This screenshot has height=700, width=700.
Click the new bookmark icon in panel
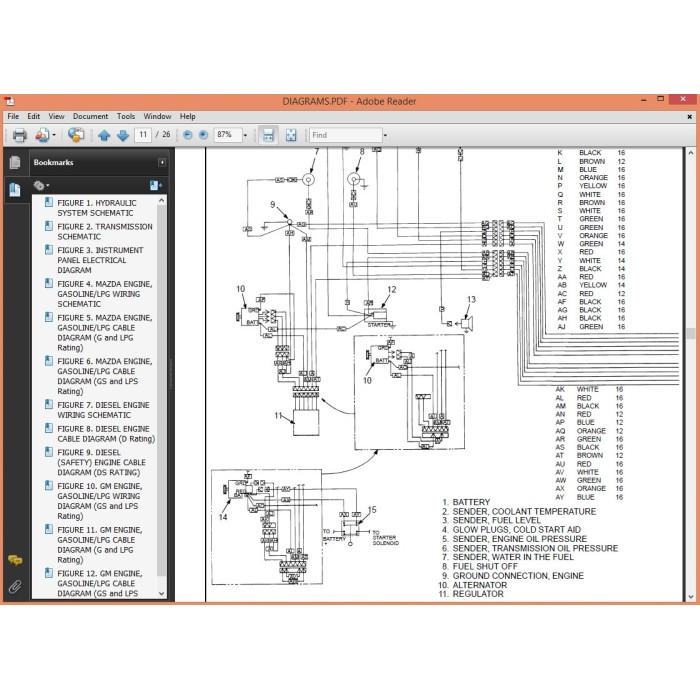click(155, 185)
